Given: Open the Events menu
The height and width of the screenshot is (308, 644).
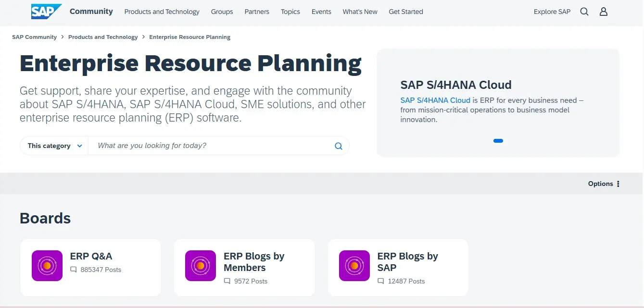Looking at the screenshot, I should tap(321, 12).
